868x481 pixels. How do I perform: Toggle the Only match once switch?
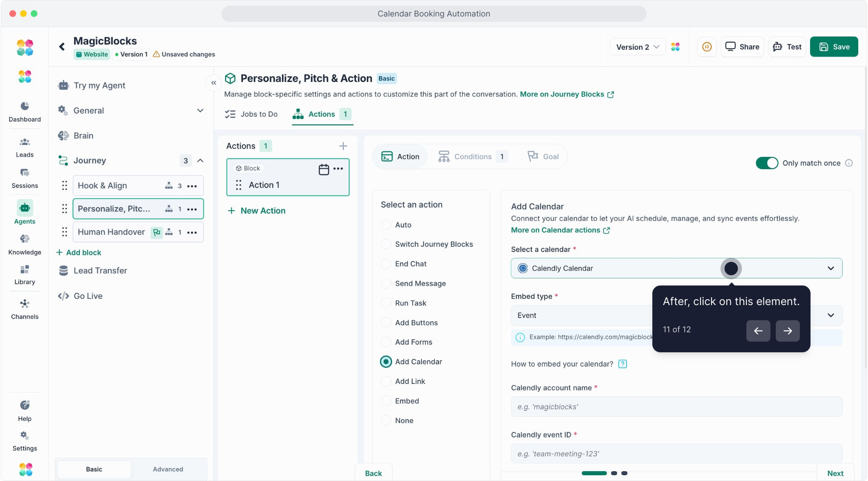point(766,163)
